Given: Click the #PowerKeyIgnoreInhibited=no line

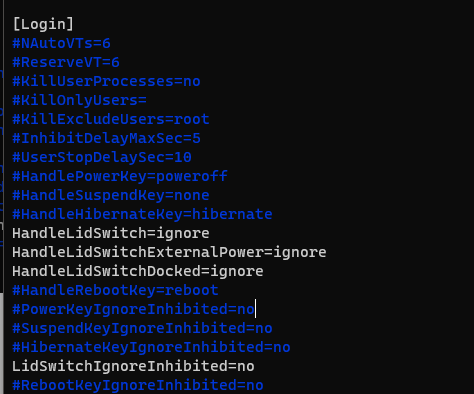Looking at the screenshot, I should 133,309.
